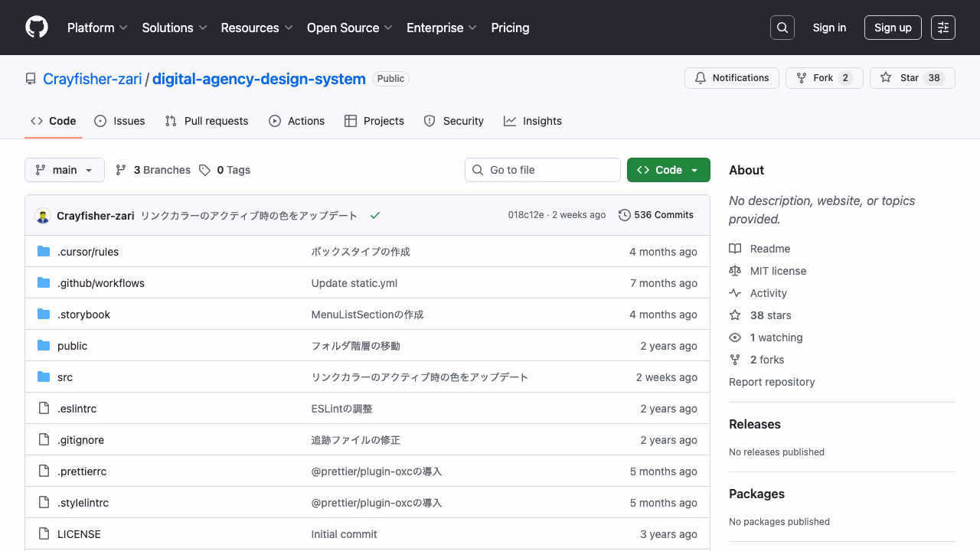Screen dimensions: 980x551
Task: Open the Crayfisher-zari profile link
Action: coord(92,78)
